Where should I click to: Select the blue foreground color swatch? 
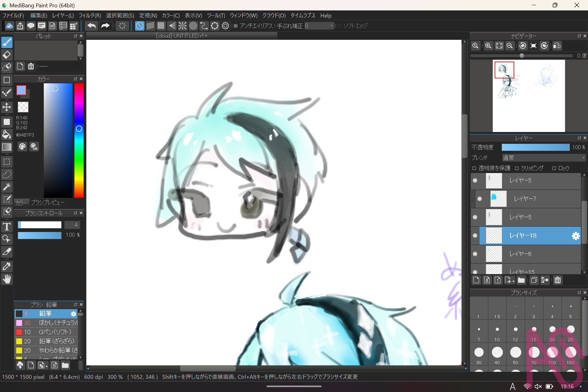(x=21, y=90)
